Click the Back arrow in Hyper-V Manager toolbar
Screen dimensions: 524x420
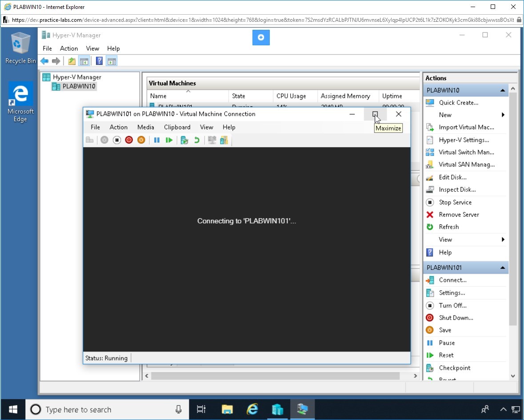pos(44,61)
